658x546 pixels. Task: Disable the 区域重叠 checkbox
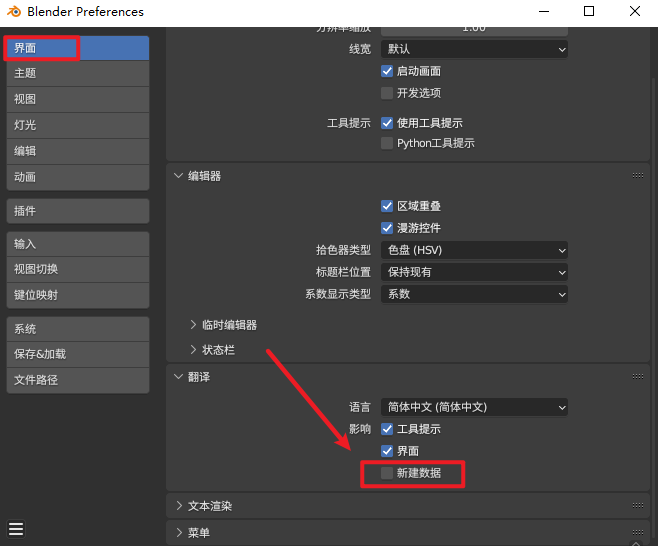tap(387, 205)
